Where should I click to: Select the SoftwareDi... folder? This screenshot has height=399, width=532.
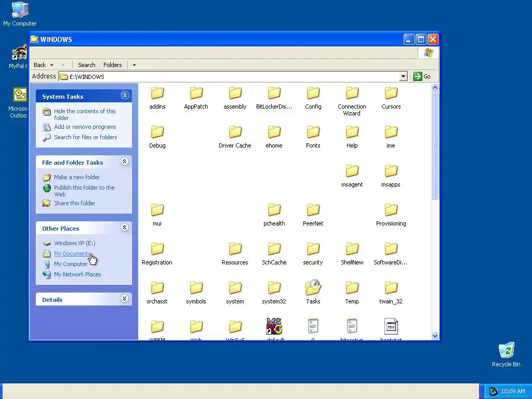[391, 254]
